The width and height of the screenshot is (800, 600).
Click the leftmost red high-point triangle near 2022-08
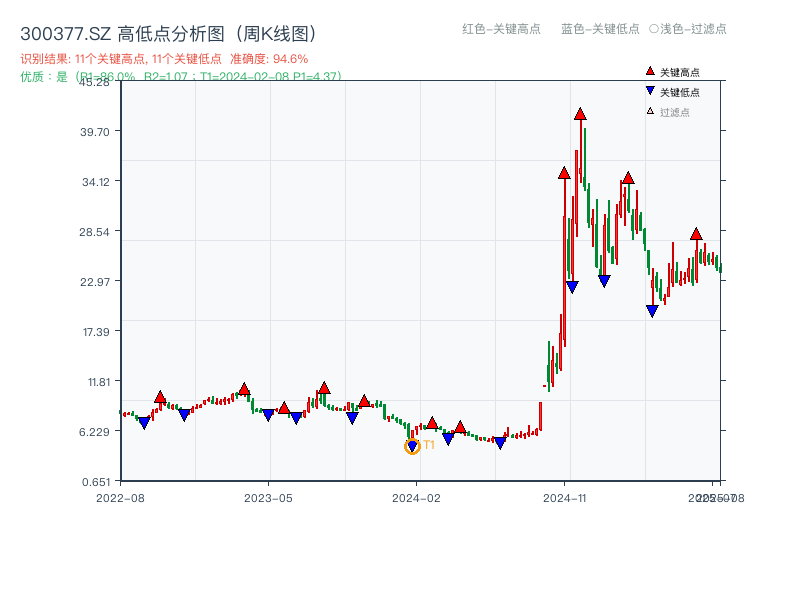pos(158,396)
